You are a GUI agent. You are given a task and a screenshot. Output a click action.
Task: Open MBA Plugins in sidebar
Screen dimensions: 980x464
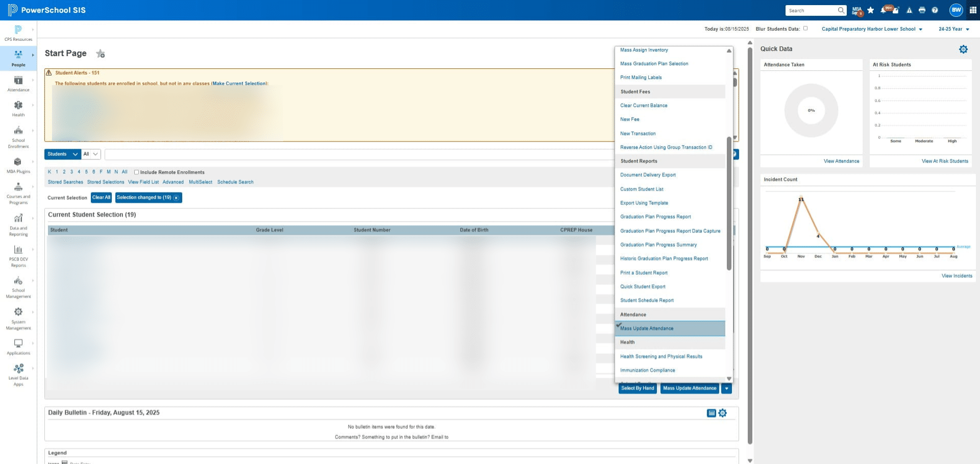18,165
